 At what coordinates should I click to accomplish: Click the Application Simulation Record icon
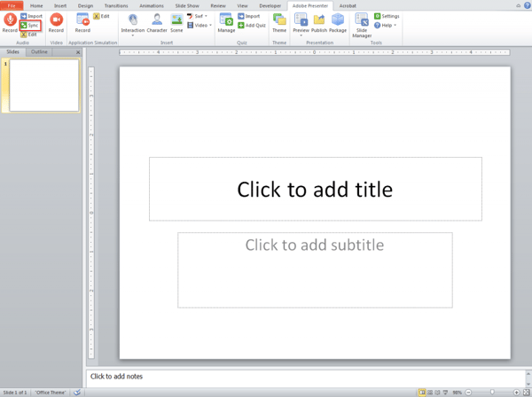(x=82, y=20)
